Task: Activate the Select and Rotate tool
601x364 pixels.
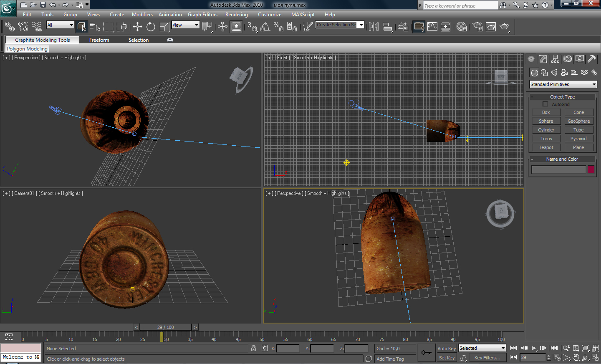Action: click(x=151, y=27)
